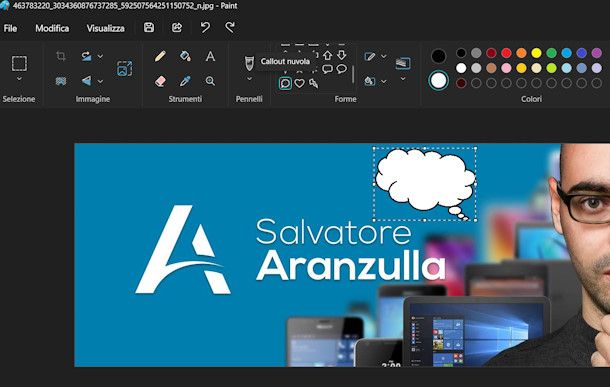Open the Modifica menu

click(52, 28)
